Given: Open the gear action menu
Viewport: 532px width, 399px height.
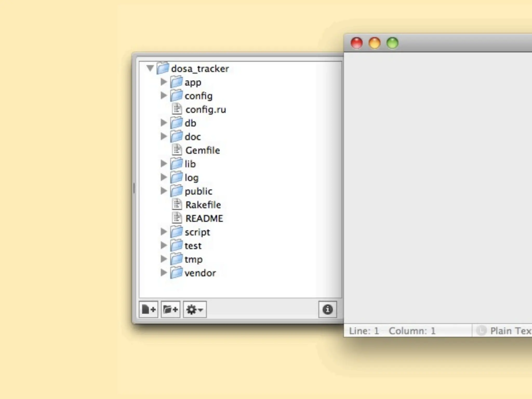Looking at the screenshot, I should point(195,309).
